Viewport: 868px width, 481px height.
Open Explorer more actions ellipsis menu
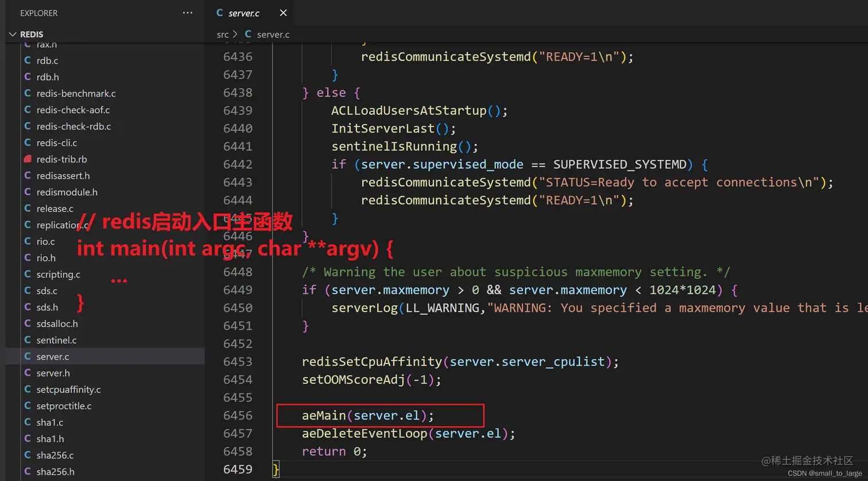188,13
